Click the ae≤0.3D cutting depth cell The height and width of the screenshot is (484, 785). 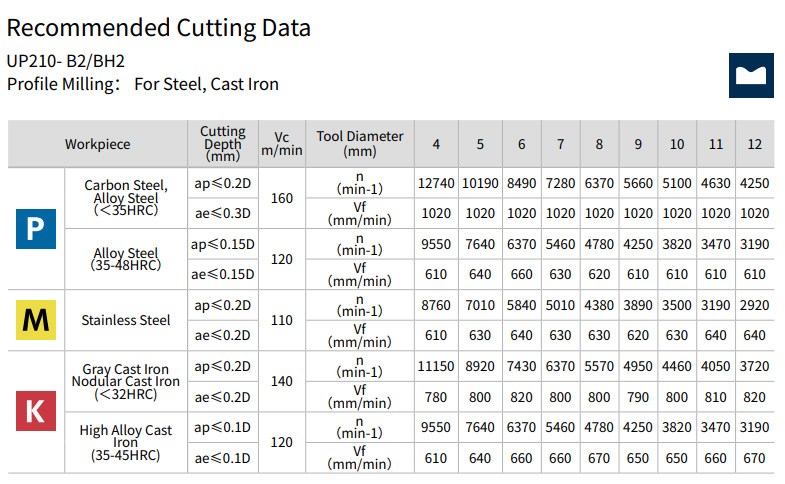(x=222, y=213)
